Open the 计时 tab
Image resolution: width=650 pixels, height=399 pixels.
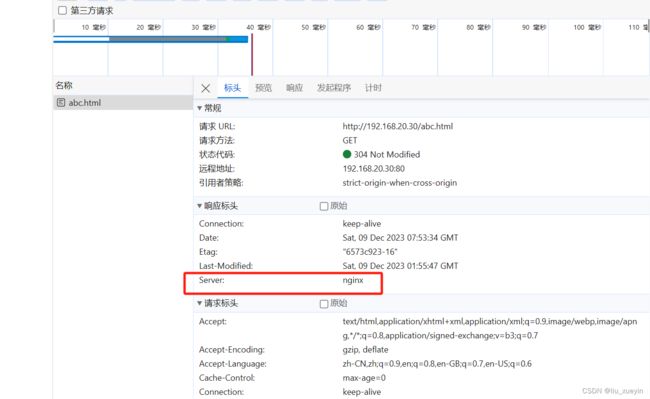coord(373,88)
